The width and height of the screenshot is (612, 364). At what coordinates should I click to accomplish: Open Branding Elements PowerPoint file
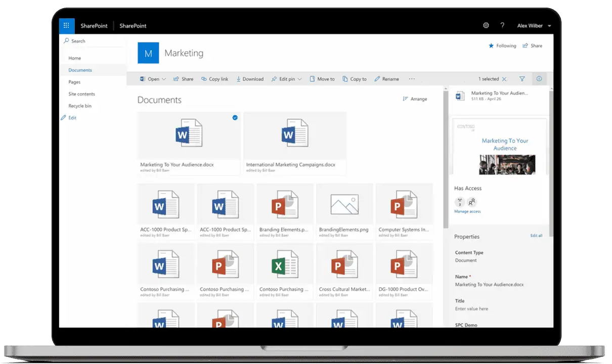pyautogui.click(x=285, y=211)
